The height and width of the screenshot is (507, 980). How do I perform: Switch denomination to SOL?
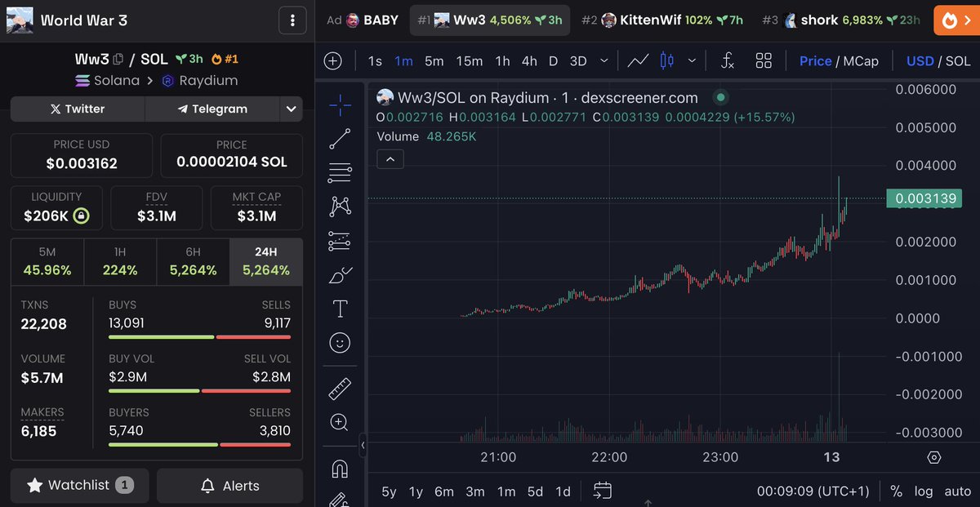tap(958, 61)
